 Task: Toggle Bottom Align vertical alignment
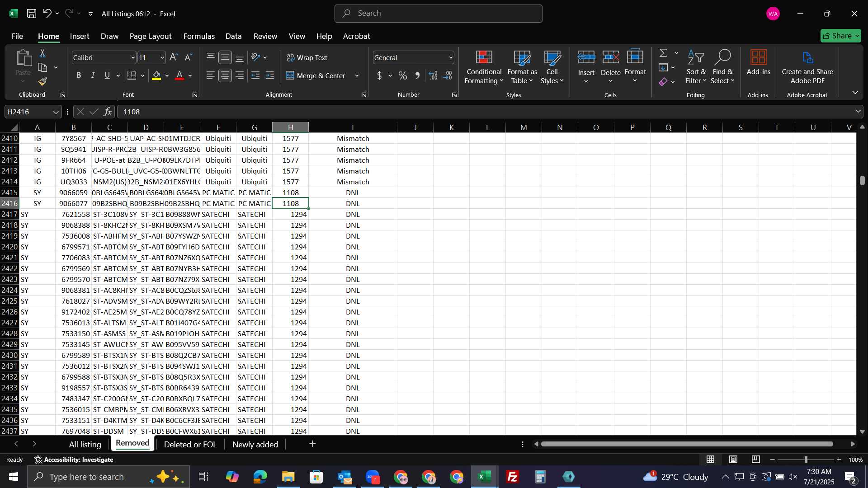[x=240, y=57]
